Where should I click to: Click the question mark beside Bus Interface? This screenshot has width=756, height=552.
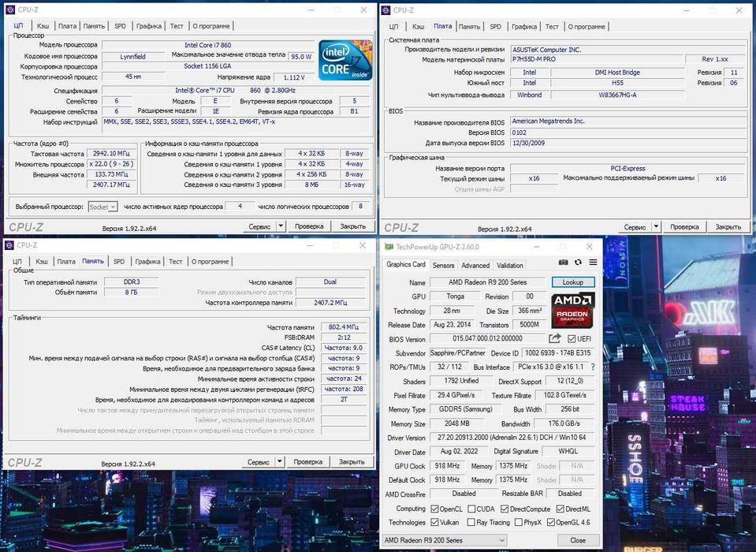593,367
